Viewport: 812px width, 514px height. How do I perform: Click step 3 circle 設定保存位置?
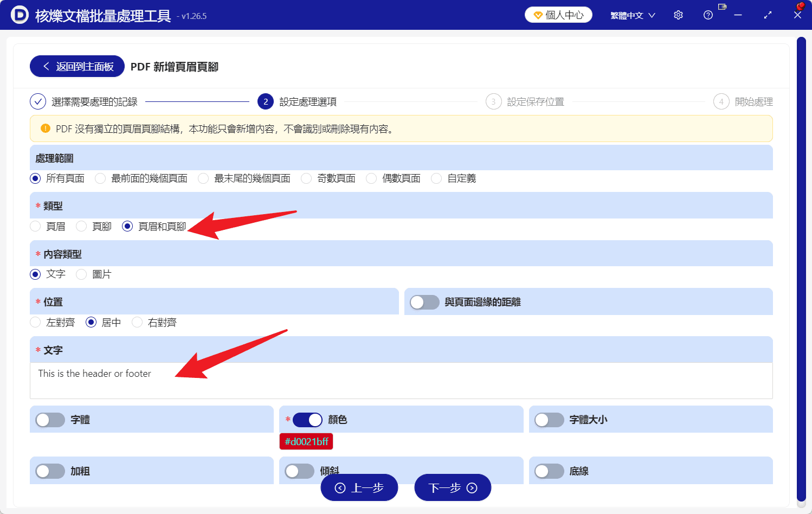pyautogui.click(x=493, y=101)
